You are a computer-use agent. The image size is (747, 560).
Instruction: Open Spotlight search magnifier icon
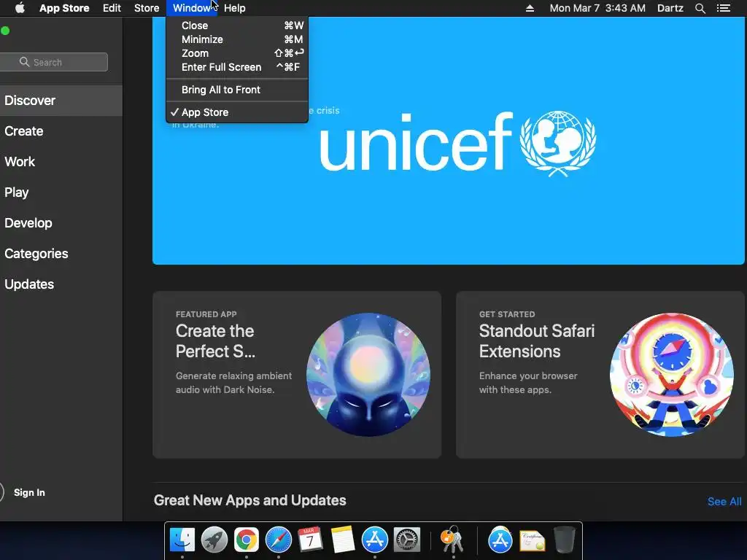click(x=700, y=8)
